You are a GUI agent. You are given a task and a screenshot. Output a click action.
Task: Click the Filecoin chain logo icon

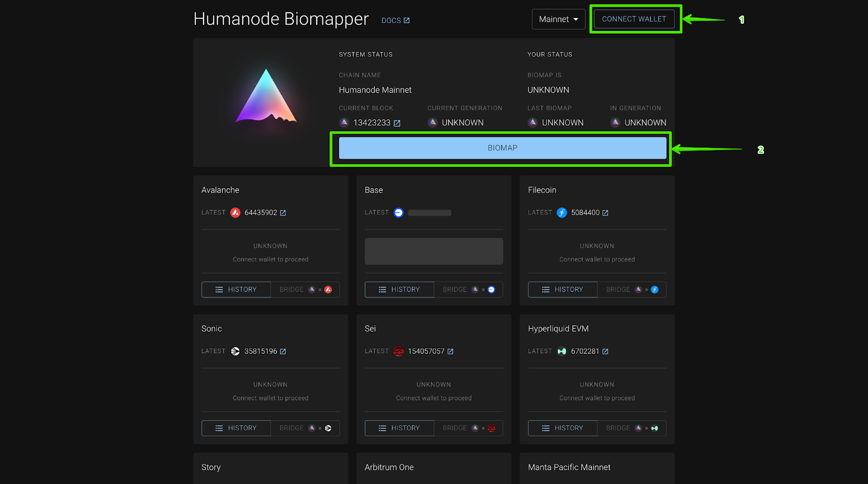561,212
